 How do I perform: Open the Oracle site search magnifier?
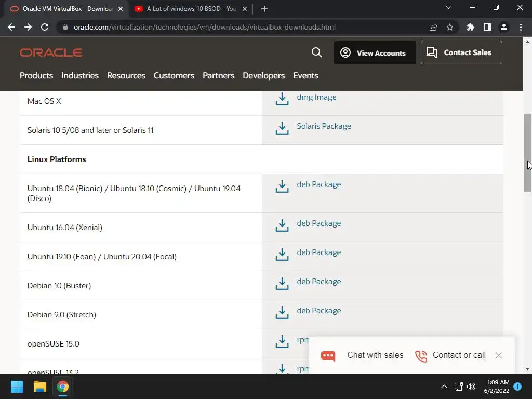[316, 52]
